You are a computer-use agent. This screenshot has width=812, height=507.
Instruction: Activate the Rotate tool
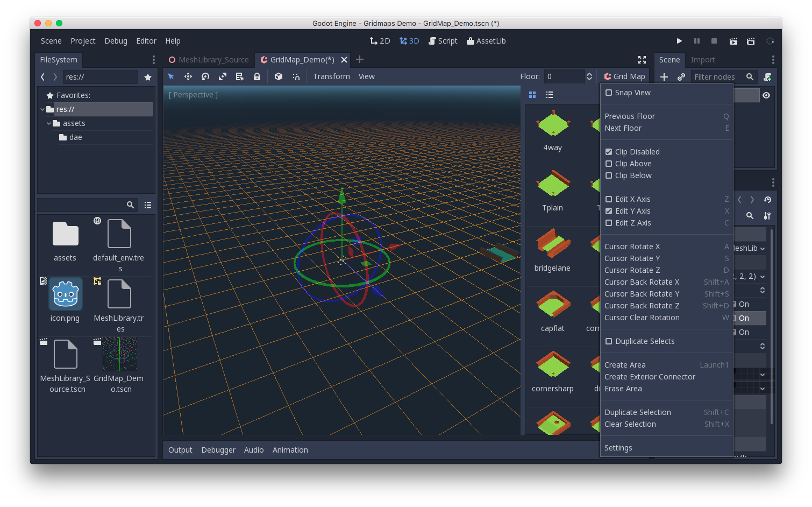tap(205, 76)
